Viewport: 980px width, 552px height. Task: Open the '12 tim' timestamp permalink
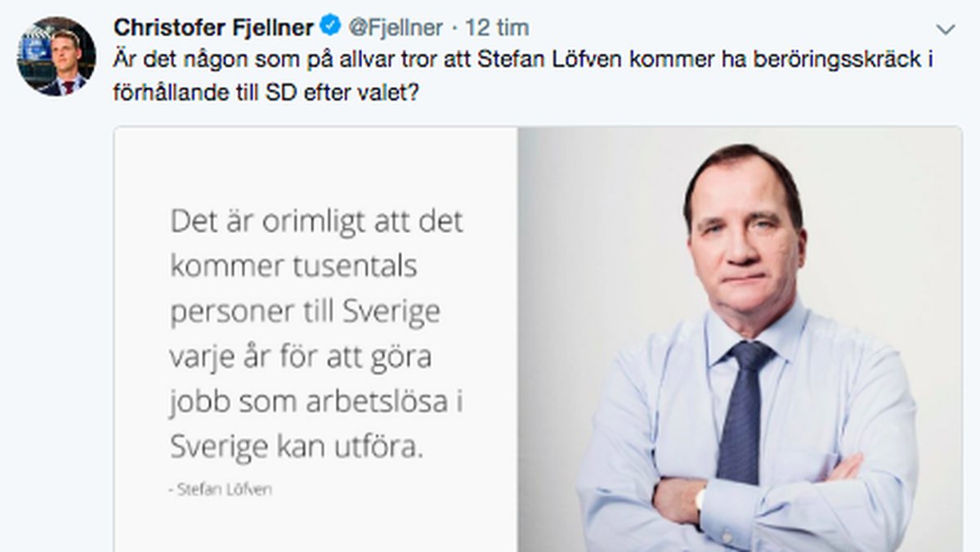tap(497, 28)
